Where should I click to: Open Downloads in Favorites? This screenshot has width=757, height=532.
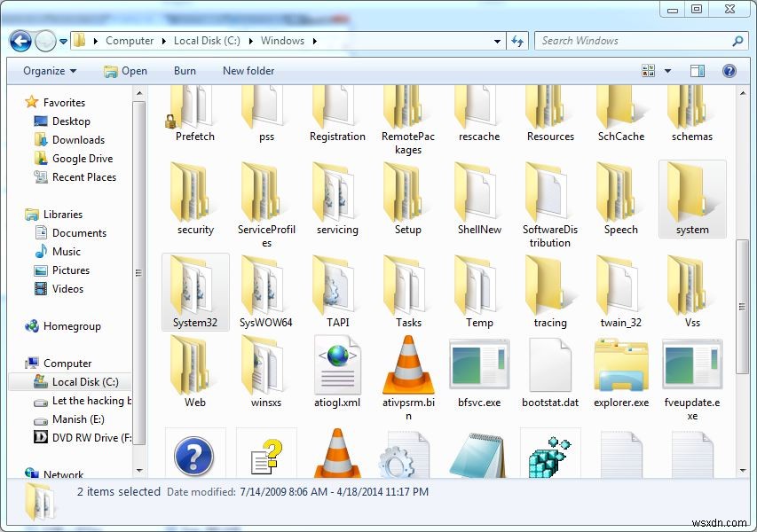69,140
